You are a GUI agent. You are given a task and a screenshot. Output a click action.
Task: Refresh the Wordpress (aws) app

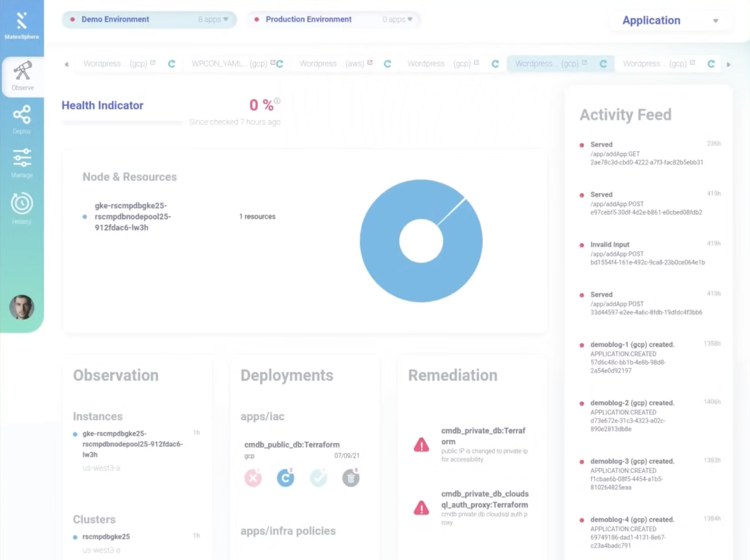coord(387,64)
